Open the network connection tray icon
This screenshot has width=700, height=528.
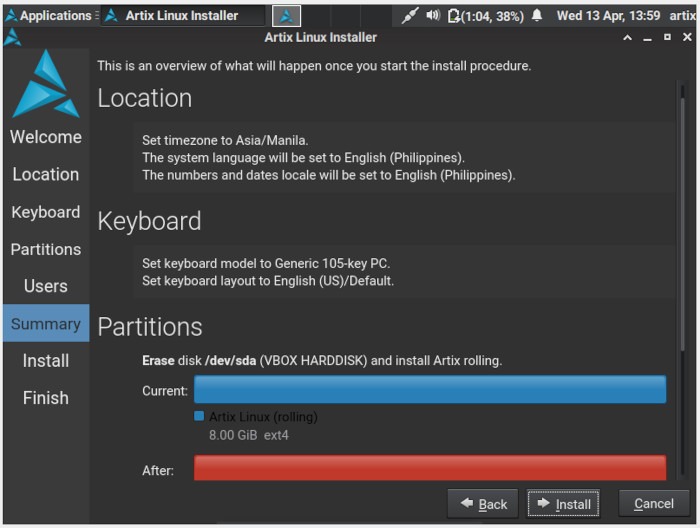pos(409,16)
